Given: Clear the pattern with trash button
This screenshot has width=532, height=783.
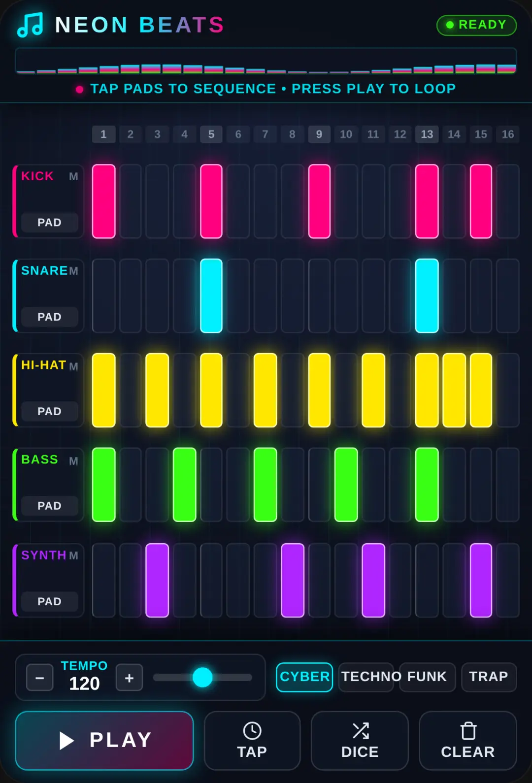Looking at the screenshot, I should click(x=468, y=741).
